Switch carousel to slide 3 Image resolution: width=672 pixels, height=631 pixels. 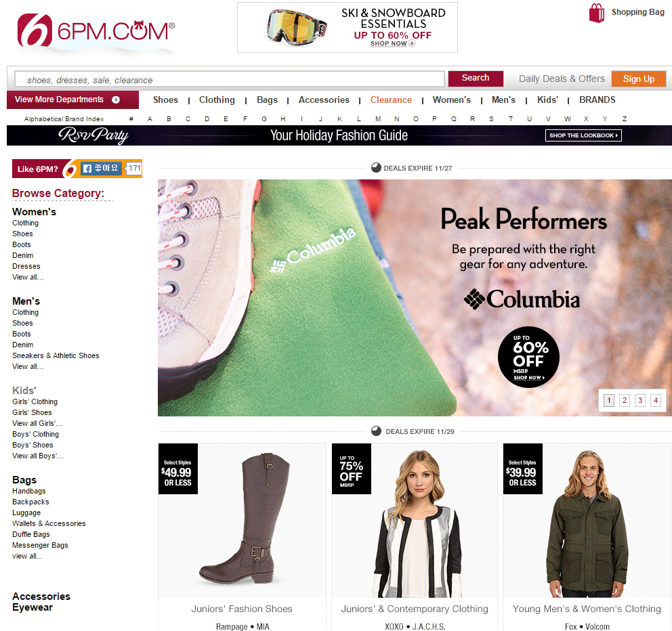640,400
